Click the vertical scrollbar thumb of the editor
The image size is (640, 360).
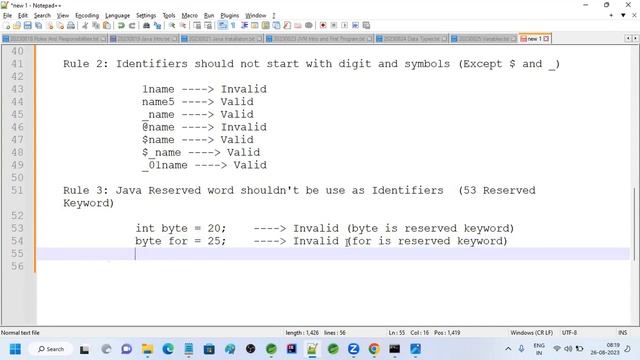point(635,223)
